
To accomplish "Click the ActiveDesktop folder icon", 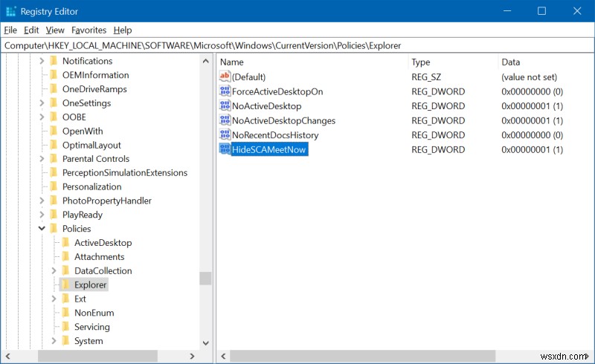I will pyautogui.click(x=65, y=243).
